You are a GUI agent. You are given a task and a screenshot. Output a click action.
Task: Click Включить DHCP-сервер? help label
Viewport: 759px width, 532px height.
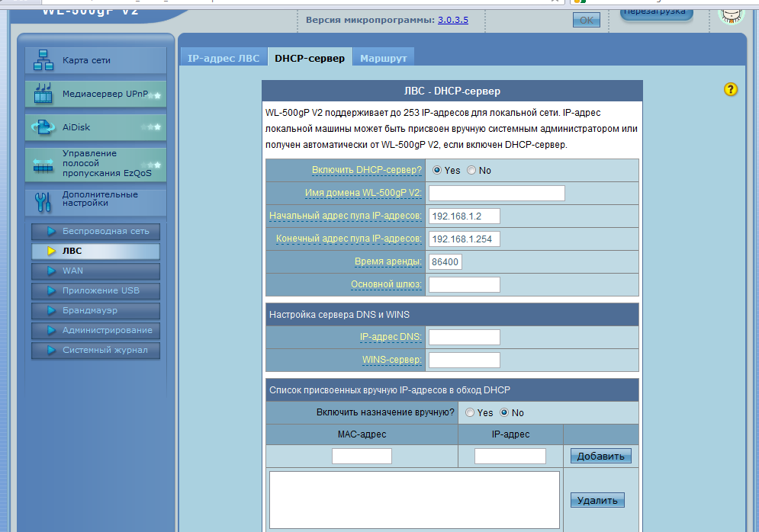[366, 170]
